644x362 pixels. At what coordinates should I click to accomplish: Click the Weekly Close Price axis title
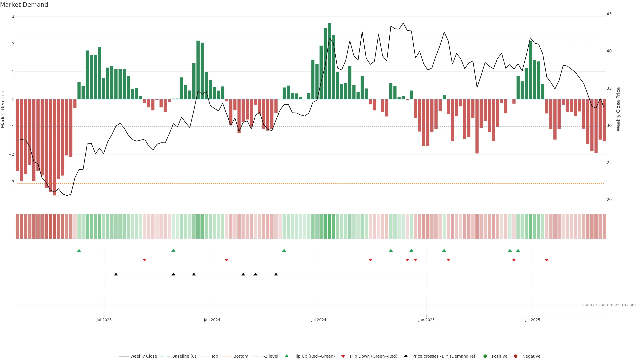coord(618,109)
